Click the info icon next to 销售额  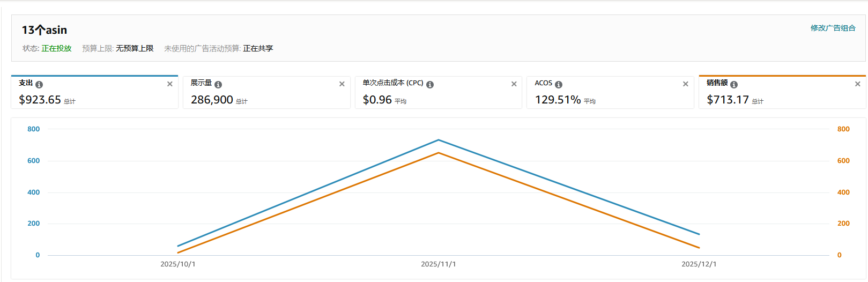(734, 85)
